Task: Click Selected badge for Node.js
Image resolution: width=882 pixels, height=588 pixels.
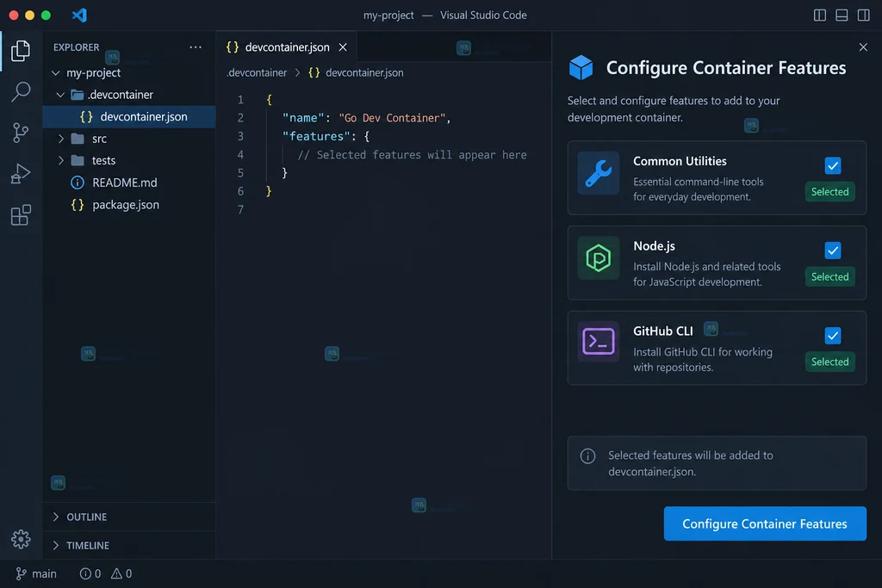Action: point(829,276)
